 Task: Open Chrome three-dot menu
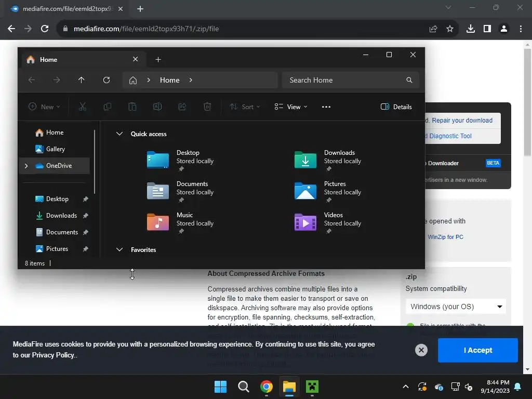521,29
